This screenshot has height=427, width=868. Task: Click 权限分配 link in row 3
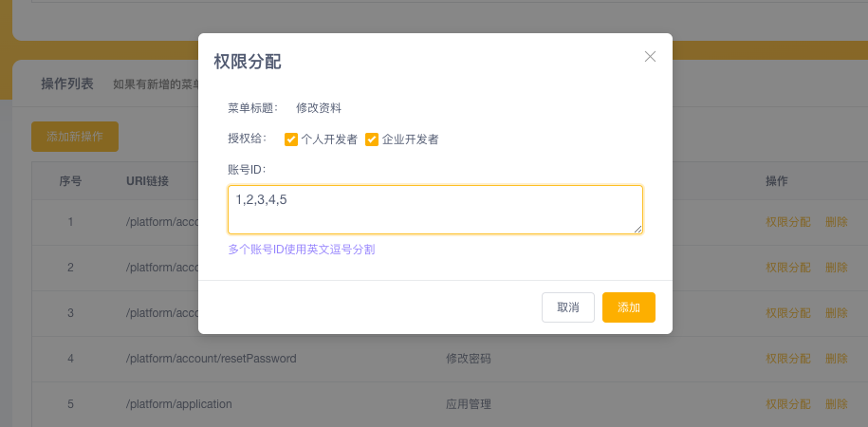tap(787, 313)
